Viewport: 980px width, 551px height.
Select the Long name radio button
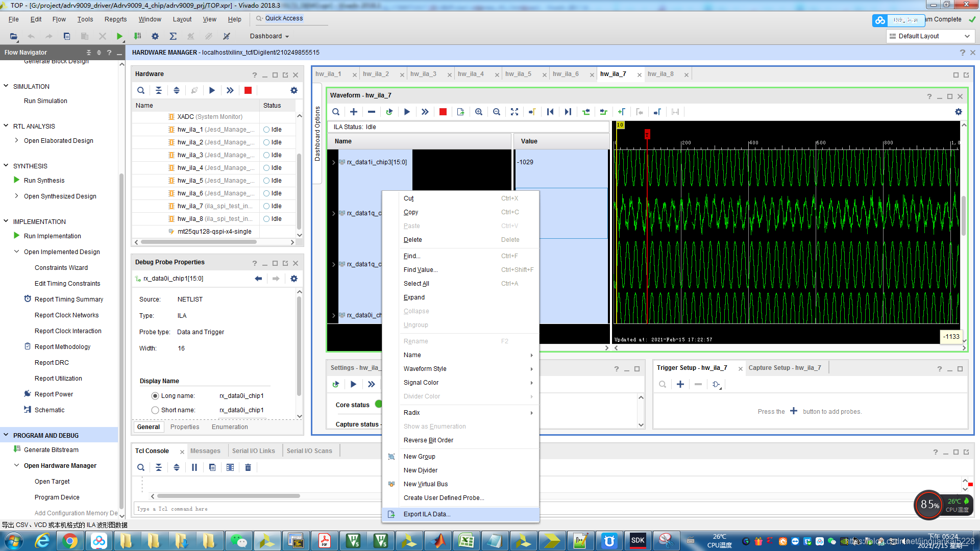(x=155, y=395)
